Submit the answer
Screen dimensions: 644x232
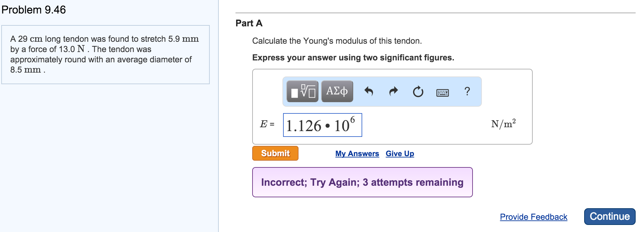275,153
